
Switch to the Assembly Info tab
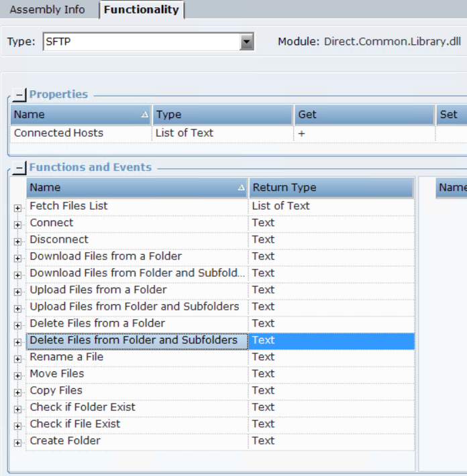coord(47,9)
